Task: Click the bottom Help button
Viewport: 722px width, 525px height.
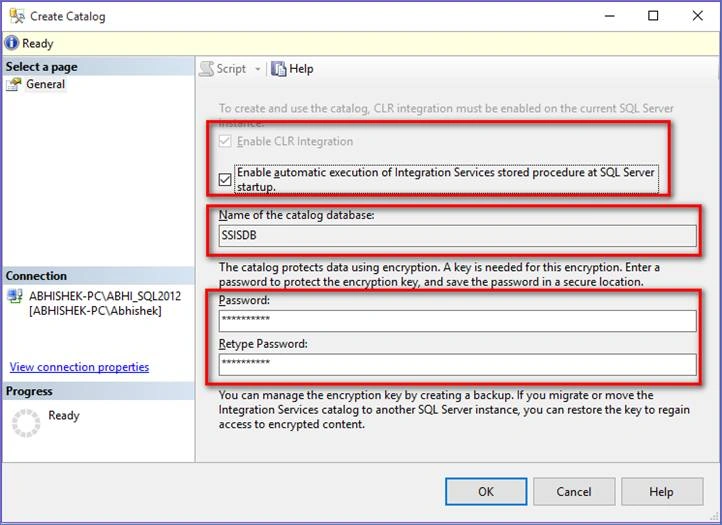Action: pos(662,491)
